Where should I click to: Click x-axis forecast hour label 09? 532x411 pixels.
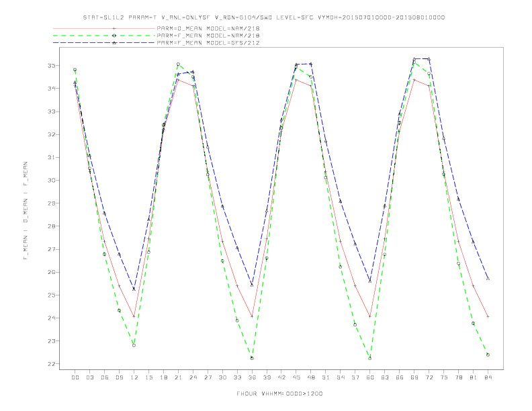click(119, 377)
